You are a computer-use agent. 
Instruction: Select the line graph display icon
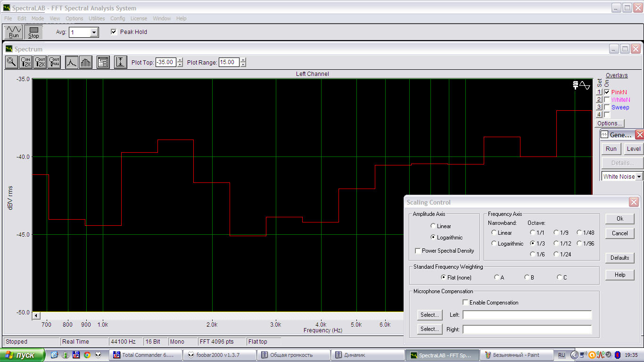point(71,62)
